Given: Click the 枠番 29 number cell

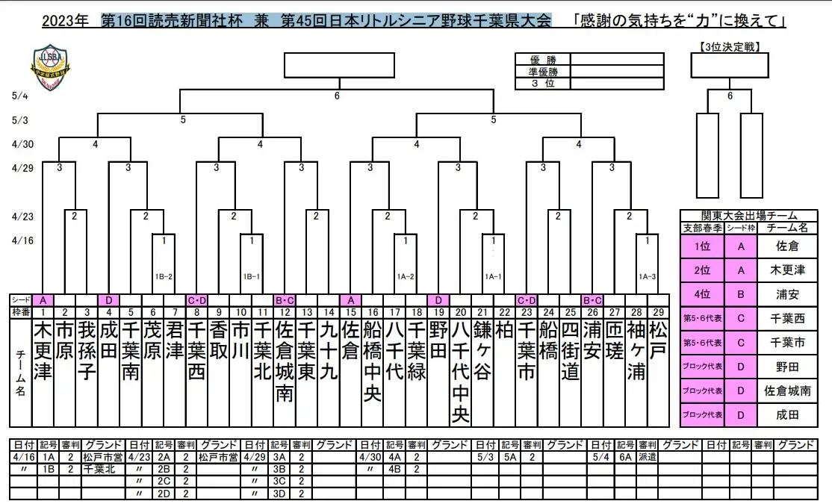Looking at the screenshot, I should coord(658,312).
